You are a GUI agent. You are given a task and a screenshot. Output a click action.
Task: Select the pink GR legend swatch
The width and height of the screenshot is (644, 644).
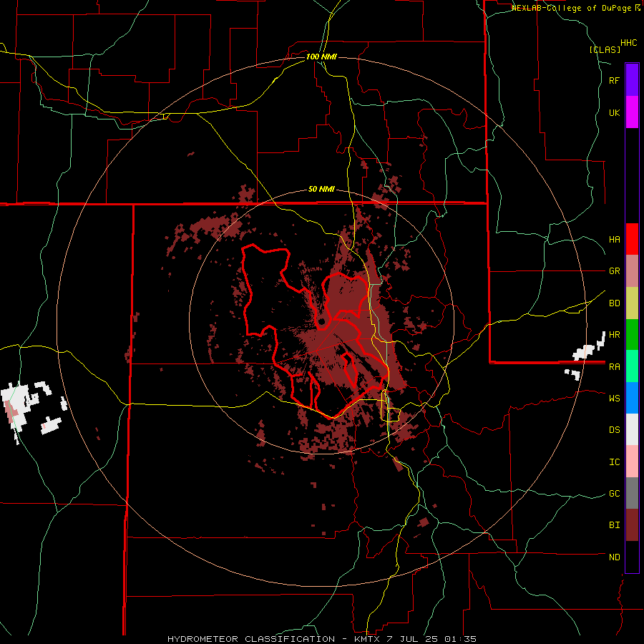point(632,271)
